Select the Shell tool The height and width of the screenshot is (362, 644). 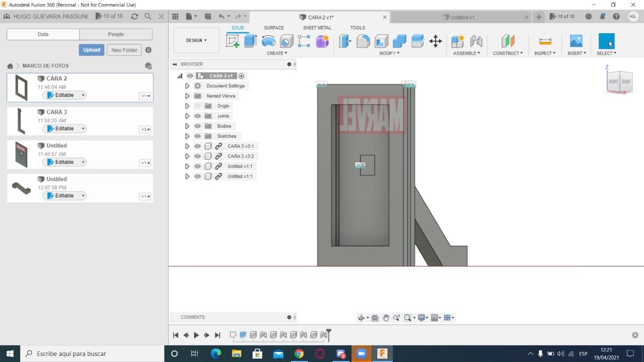381,41
